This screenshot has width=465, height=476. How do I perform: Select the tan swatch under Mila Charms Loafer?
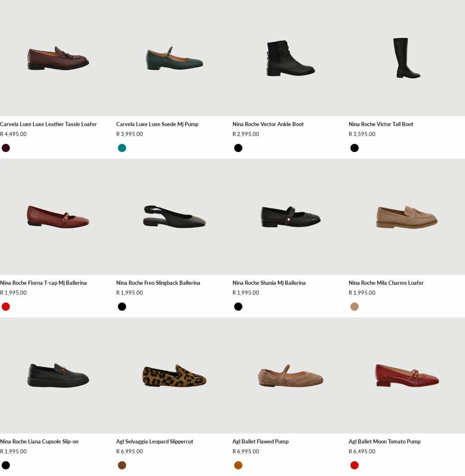pyautogui.click(x=355, y=307)
